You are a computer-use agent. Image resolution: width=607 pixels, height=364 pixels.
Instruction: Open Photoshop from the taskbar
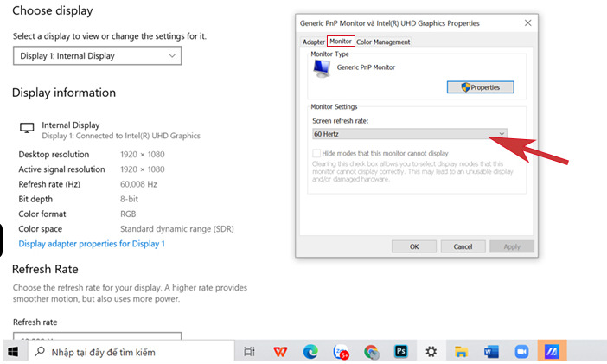pos(400,352)
